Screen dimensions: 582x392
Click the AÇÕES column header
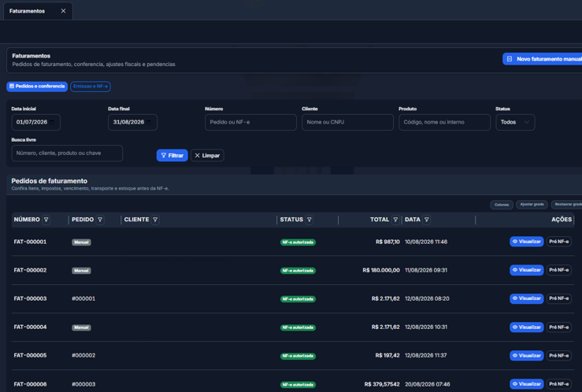point(562,220)
